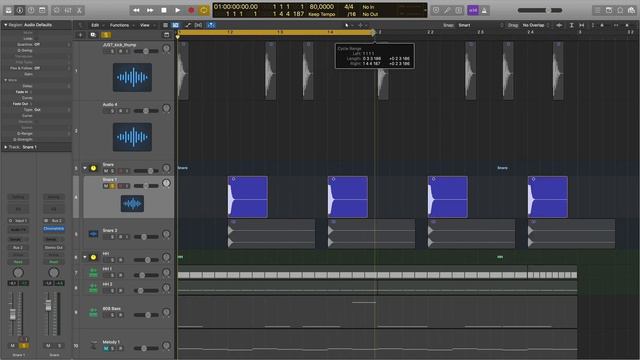Click the Fast Forward transport button

point(150,10)
